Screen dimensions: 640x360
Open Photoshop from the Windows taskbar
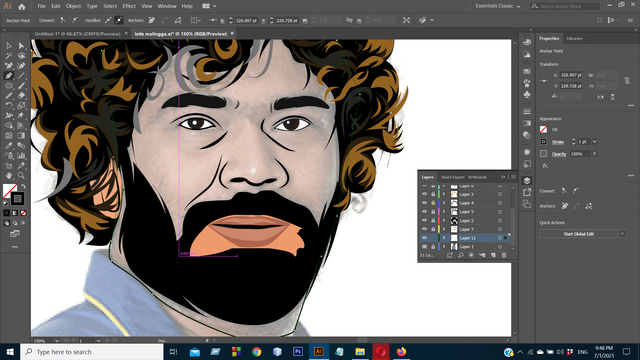[x=298, y=351]
